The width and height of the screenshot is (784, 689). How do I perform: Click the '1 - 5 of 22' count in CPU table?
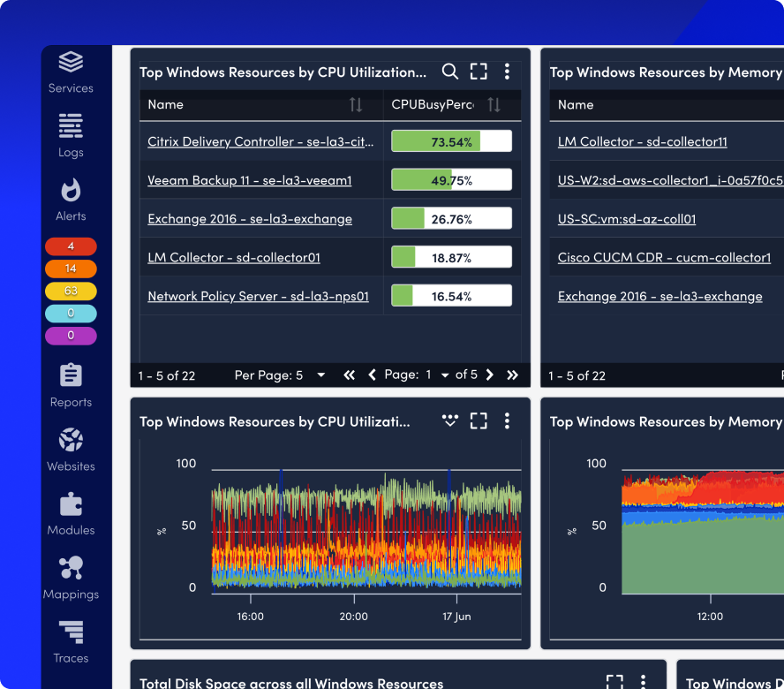[167, 375]
